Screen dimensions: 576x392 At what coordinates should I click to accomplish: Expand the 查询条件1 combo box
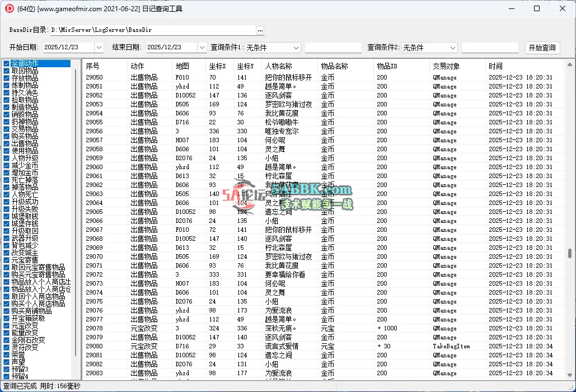pos(296,48)
